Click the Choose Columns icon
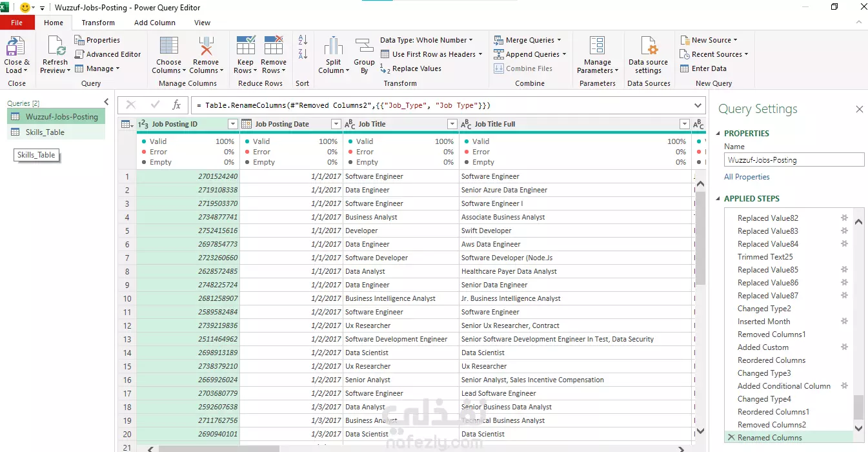868x452 pixels. (169, 46)
